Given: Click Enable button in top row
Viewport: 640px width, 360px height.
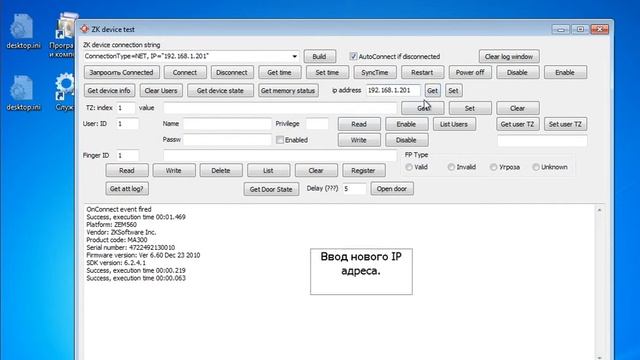Looking at the screenshot, I should pos(565,72).
